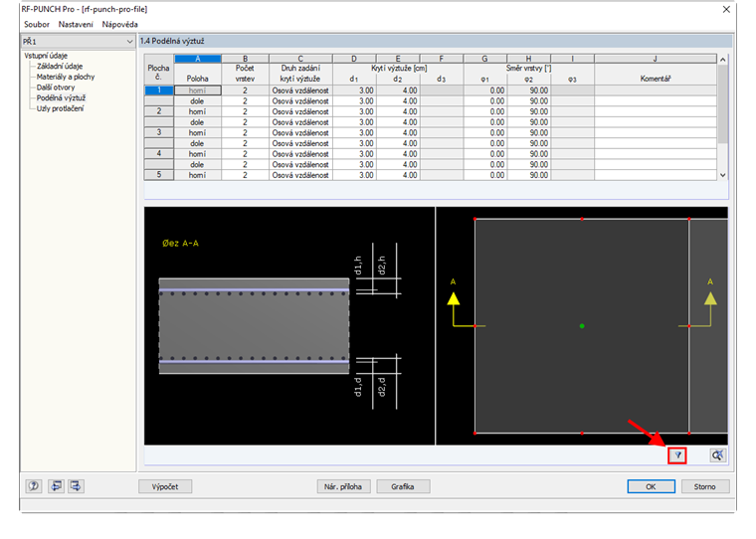Click the 'Poloha' column heading
The height and width of the screenshot is (539, 756).
click(x=198, y=79)
